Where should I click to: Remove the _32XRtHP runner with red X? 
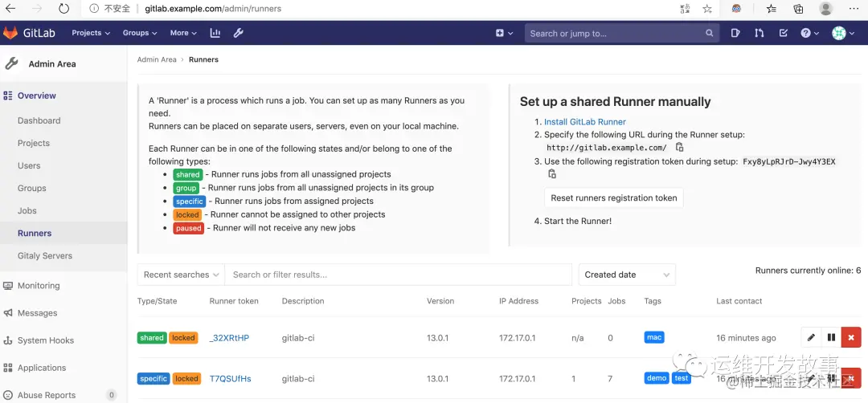(851, 338)
